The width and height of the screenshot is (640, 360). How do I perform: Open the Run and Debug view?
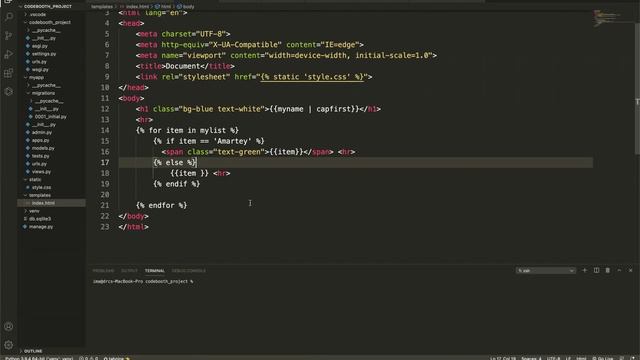[9, 54]
